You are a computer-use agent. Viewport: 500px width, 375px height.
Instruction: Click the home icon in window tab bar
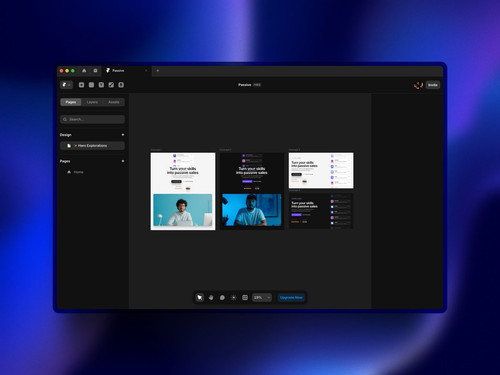coord(84,71)
